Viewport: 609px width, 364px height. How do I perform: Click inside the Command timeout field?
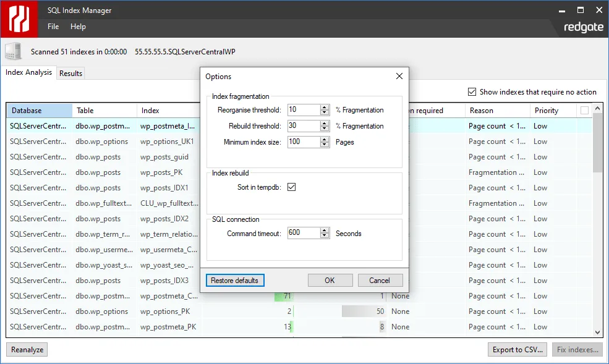[303, 233]
